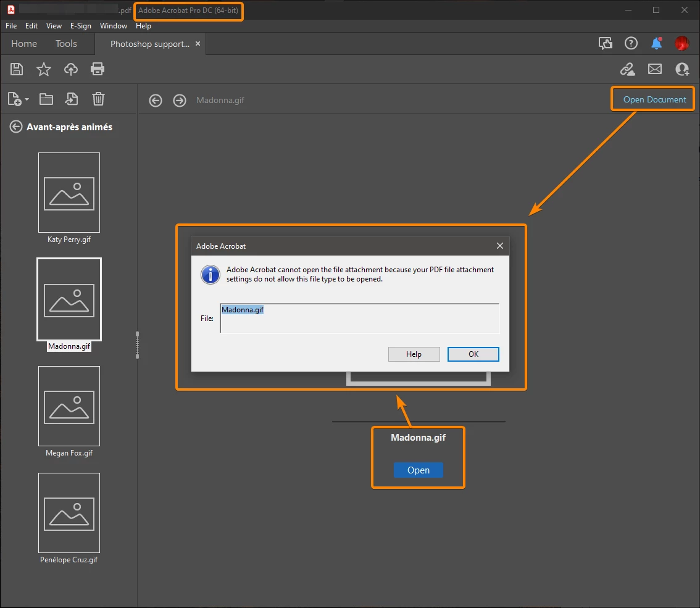The height and width of the screenshot is (608, 700).
Task: Switch to the Home tab
Action: (x=24, y=44)
